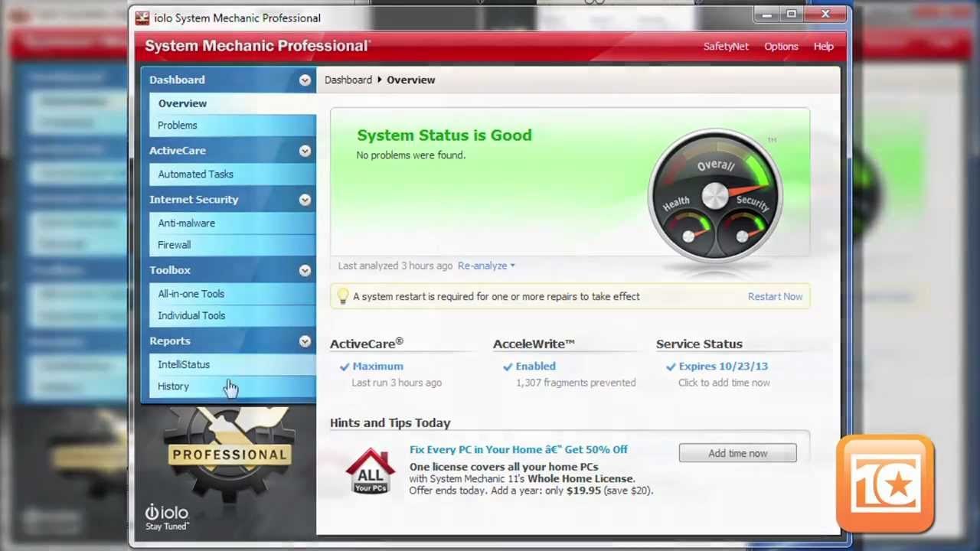The width and height of the screenshot is (980, 551).
Task: Collapse the ActiveCare section
Action: click(305, 151)
